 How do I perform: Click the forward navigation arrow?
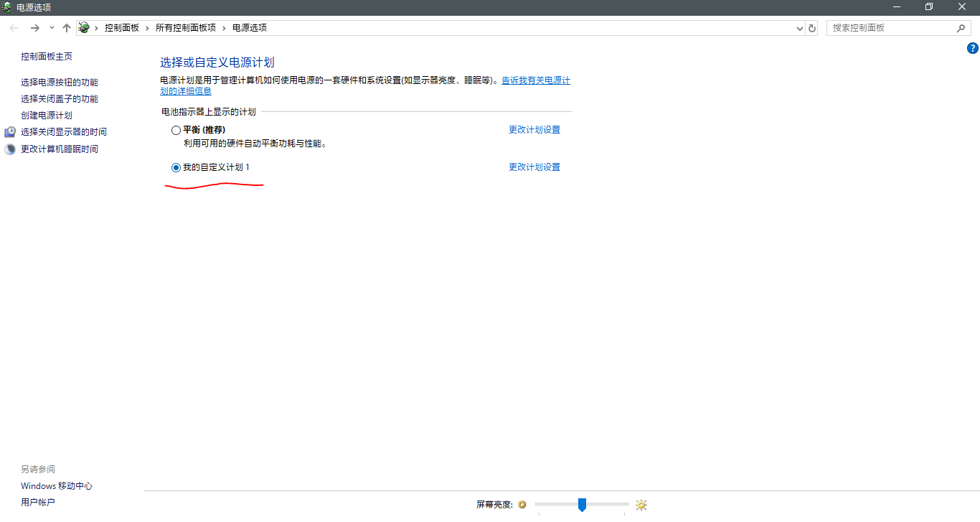[34, 27]
